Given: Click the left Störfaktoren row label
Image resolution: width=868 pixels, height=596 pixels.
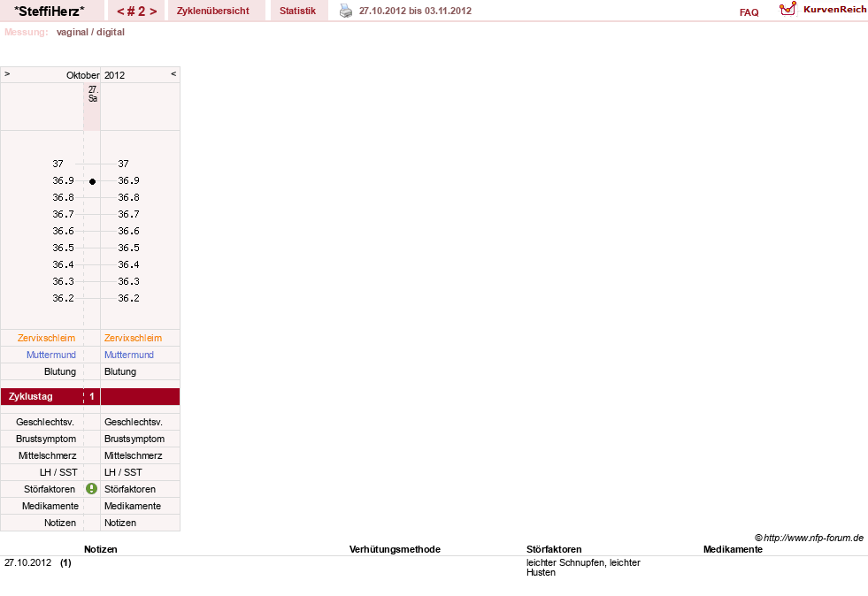Looking at the screenshot, I should pyautogui.click(x=50, y=489).
